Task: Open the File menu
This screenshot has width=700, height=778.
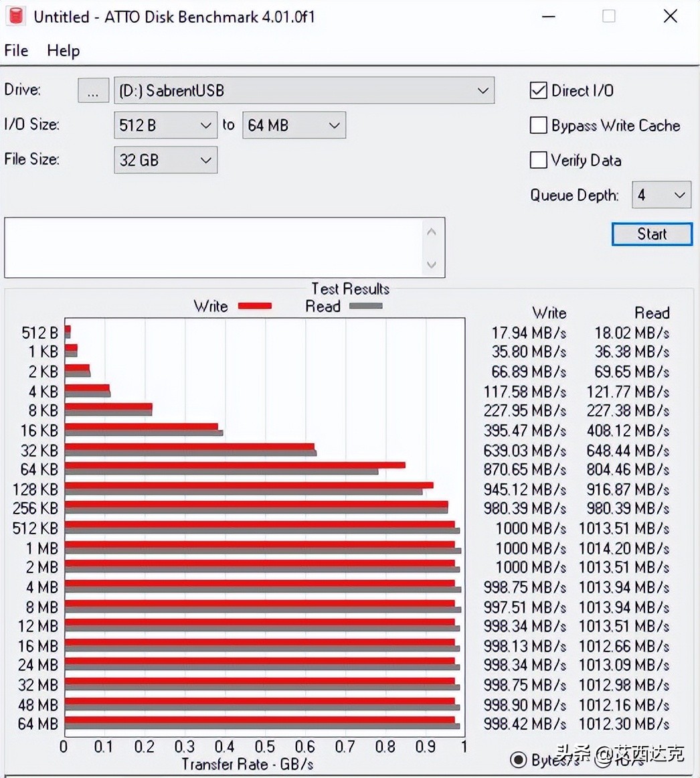Action: (15, 51)
